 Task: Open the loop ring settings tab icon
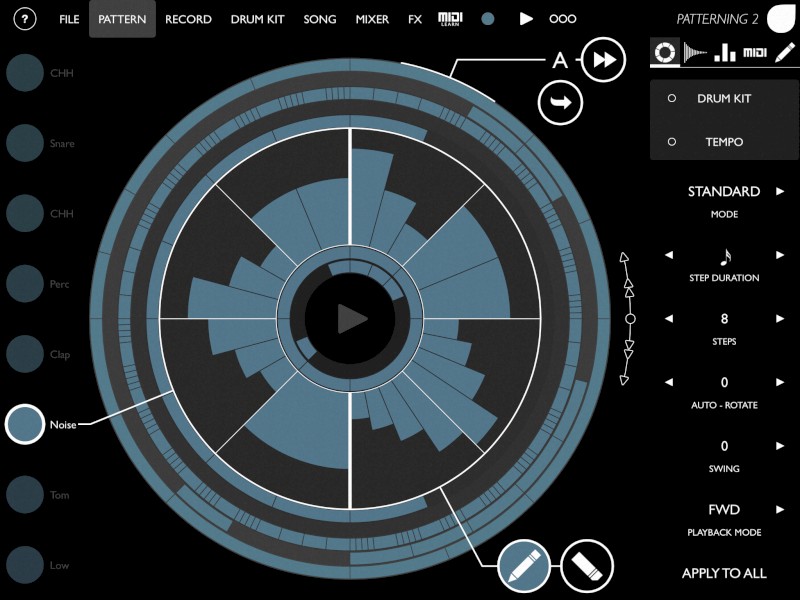pos(663,53)
